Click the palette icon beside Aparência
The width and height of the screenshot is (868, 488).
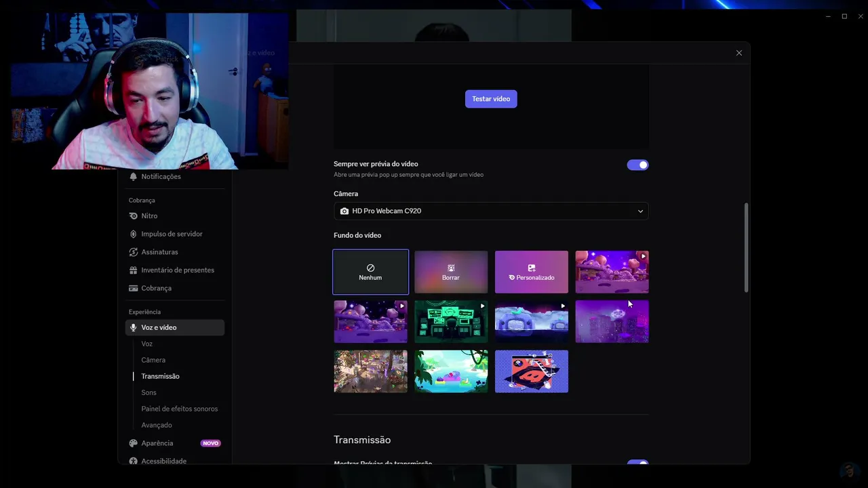pos(134,443)
